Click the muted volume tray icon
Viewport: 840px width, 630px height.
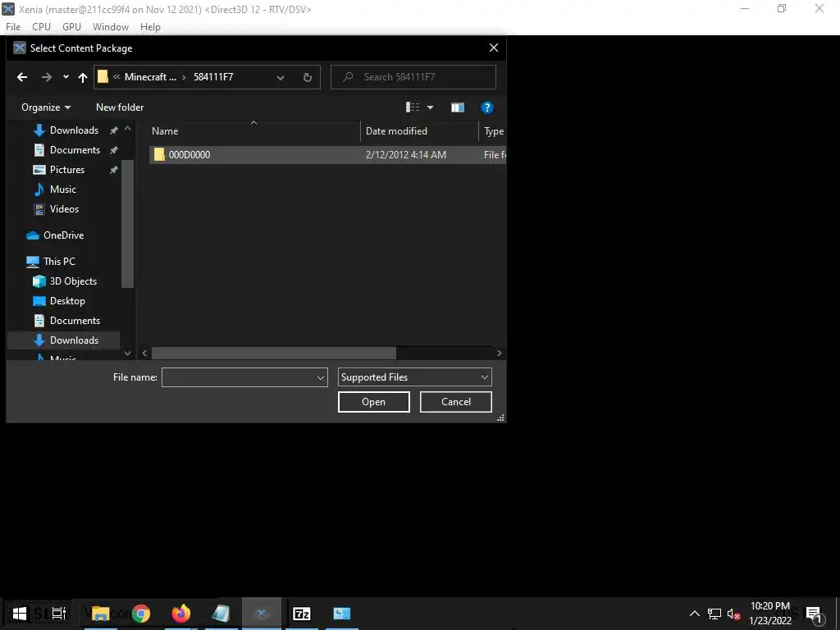(x=733, y=614)
